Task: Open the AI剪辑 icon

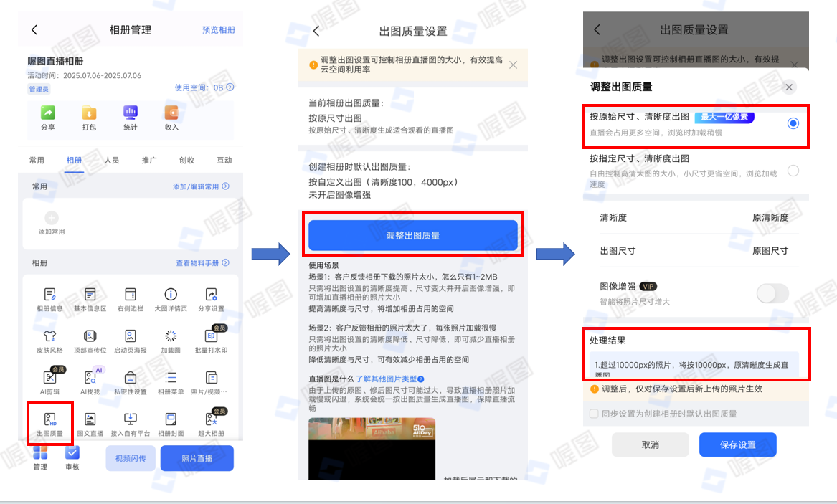Action: 49,378
